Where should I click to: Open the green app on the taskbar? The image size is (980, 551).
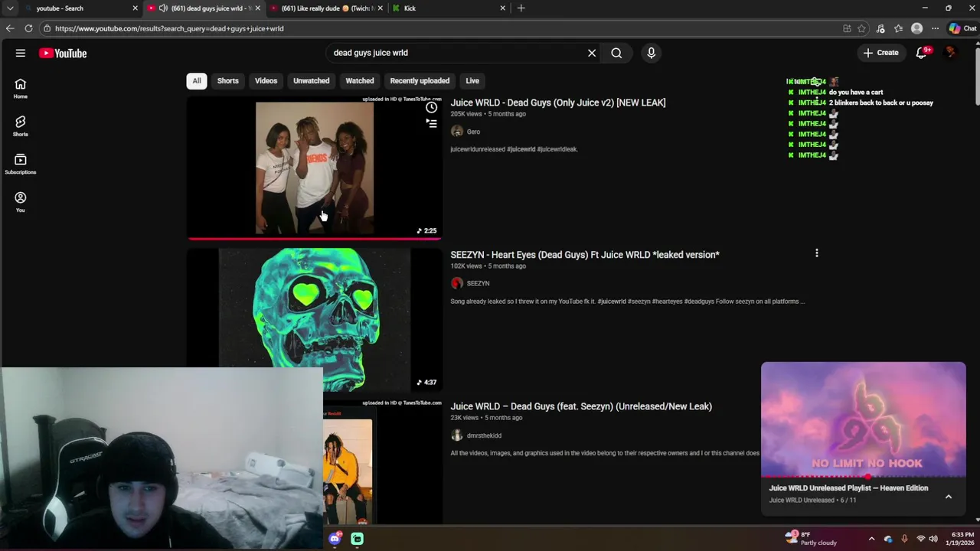click(358, 539)
